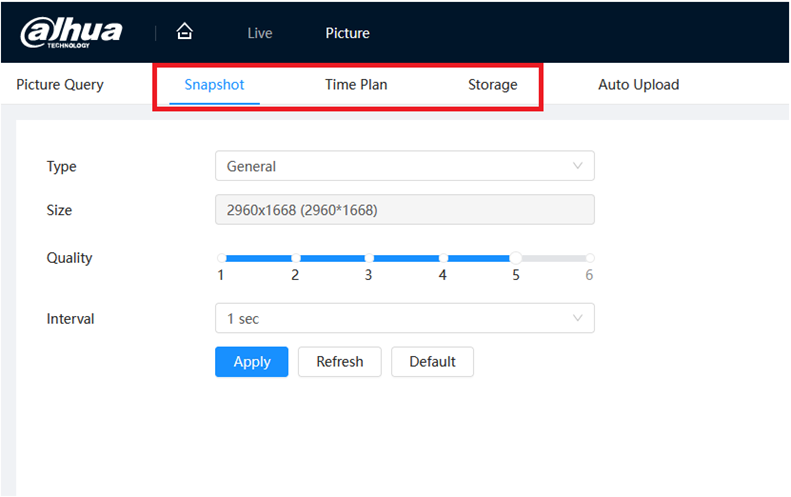Set Quality slider to level 2
Image resolution: width=791 pixels, height=497 pixels.
pos(295,258)
